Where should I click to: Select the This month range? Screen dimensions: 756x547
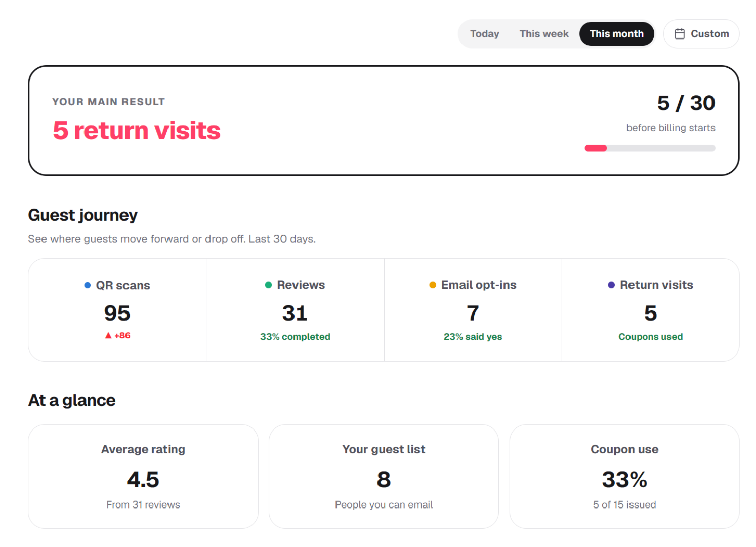pos(616,34)
